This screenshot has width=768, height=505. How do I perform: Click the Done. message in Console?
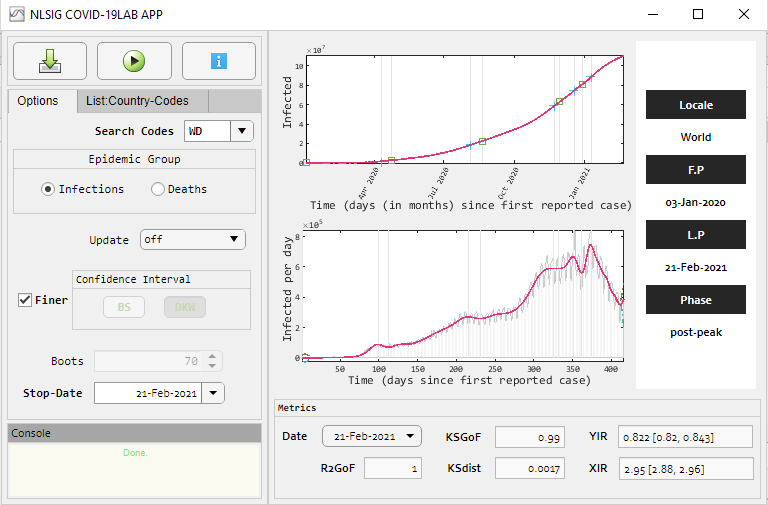[135, 453]
